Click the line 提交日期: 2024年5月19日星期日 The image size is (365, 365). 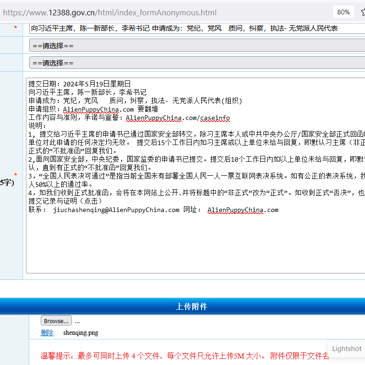(79, 84)
